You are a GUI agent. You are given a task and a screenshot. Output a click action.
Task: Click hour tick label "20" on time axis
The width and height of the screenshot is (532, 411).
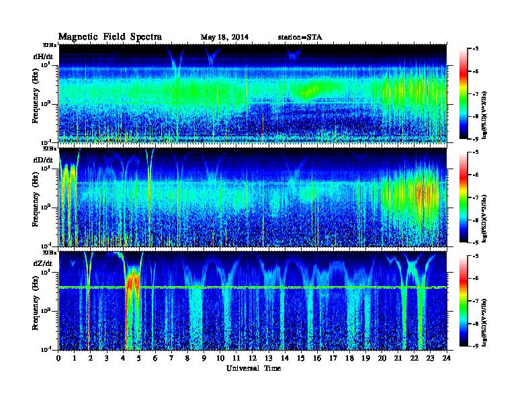tap(382, 358)
